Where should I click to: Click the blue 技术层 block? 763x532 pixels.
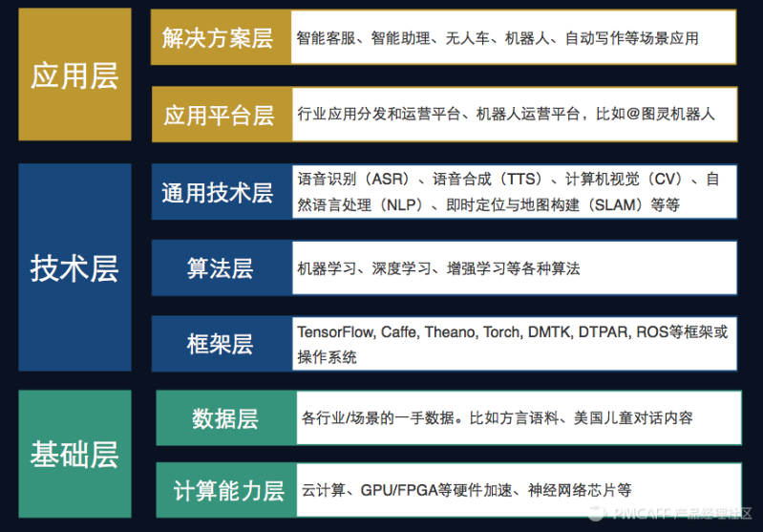(74, 267)
